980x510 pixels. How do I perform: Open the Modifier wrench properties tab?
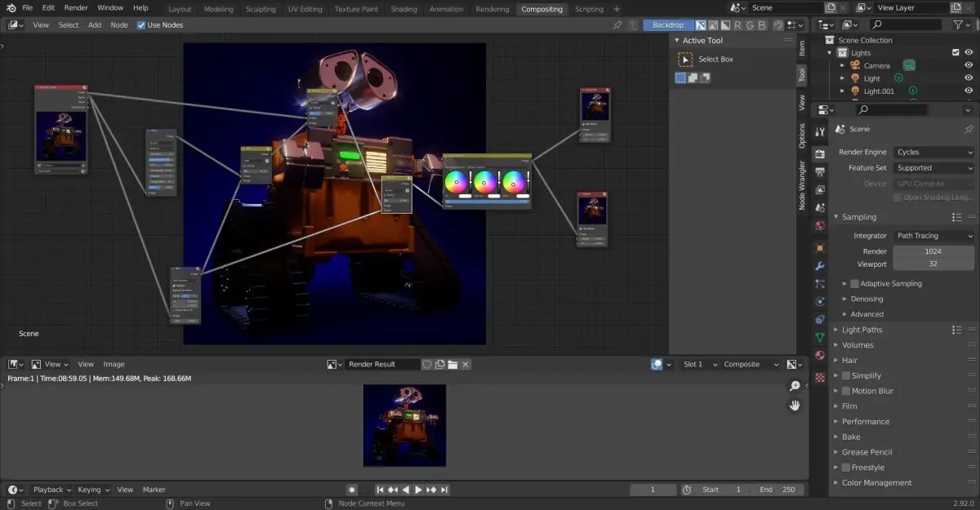(820, 266)
